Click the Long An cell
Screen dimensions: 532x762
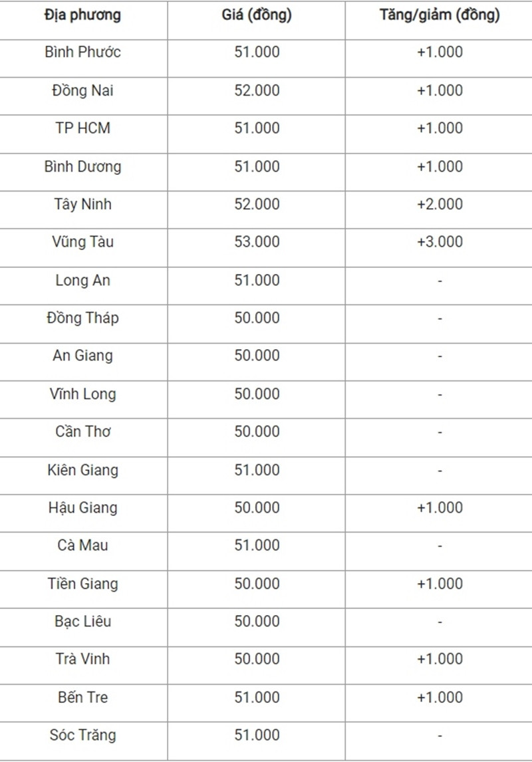click(82, 281)
